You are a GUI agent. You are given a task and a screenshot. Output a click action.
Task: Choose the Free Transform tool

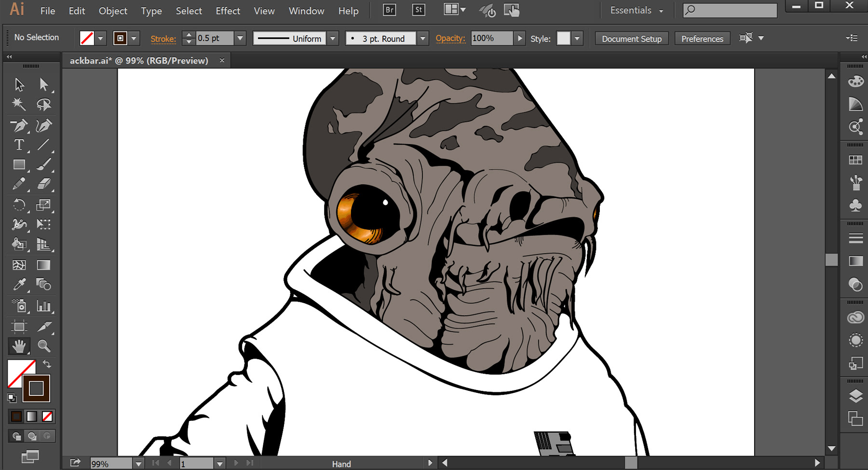coord(44,224)
